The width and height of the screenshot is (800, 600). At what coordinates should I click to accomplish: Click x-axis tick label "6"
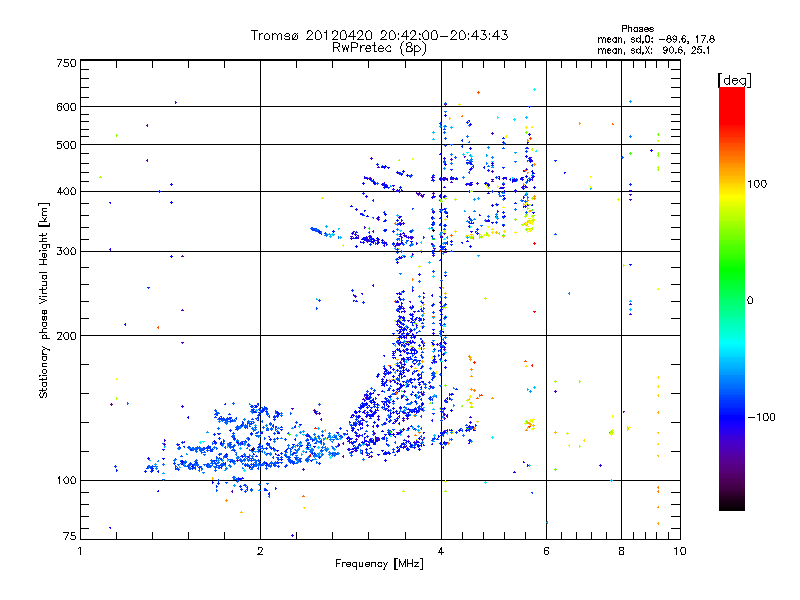point(546,551)
